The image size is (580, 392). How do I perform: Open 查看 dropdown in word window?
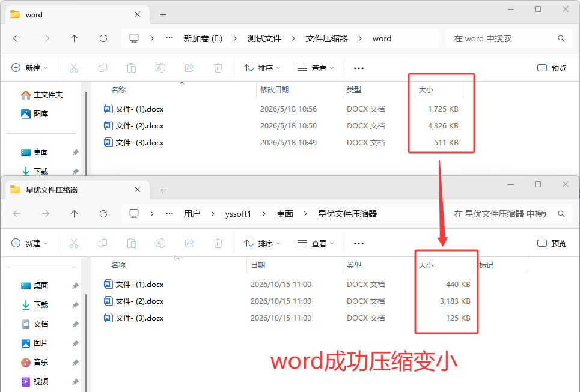(316, 68)
